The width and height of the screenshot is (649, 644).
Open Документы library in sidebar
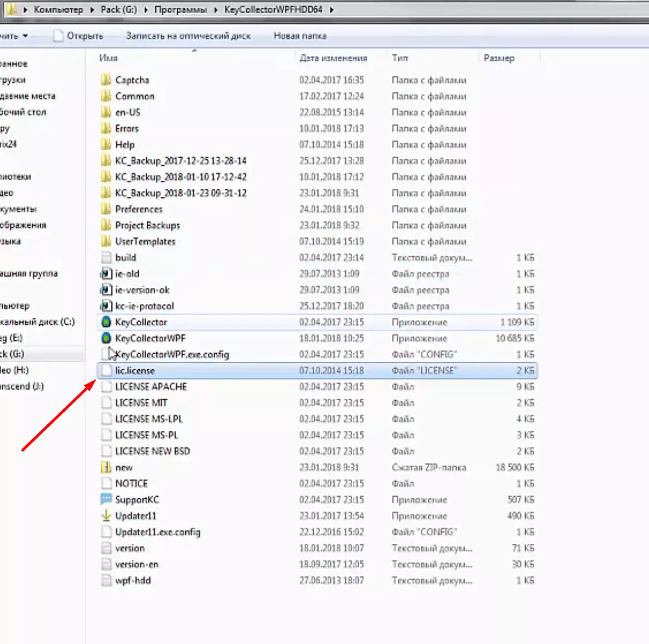(18, 209)
